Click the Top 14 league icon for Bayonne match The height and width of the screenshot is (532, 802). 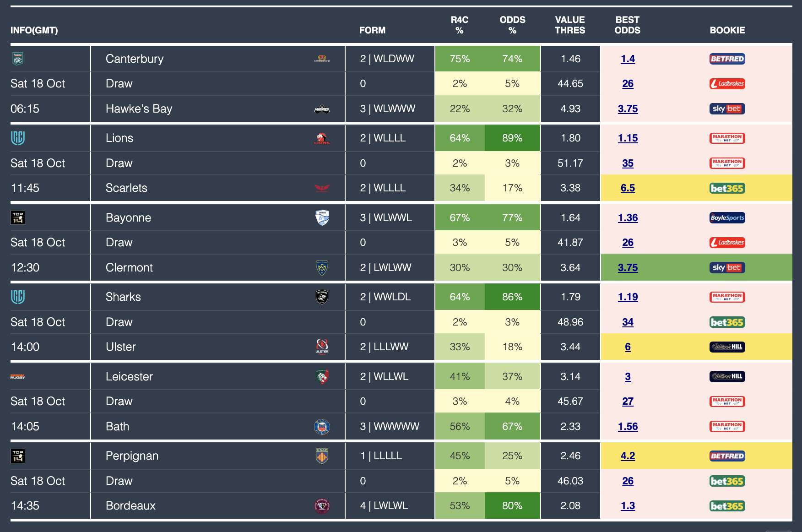point(18,217)
